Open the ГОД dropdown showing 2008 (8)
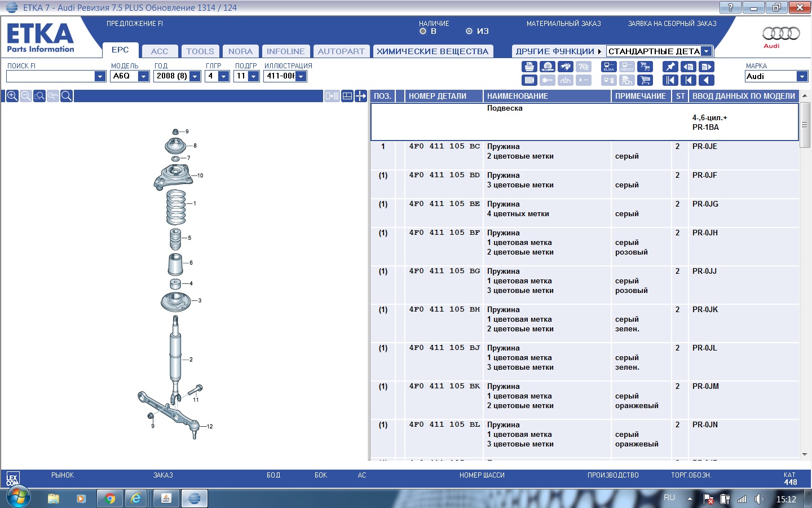The image size is (812, 508). pos(195,76)
